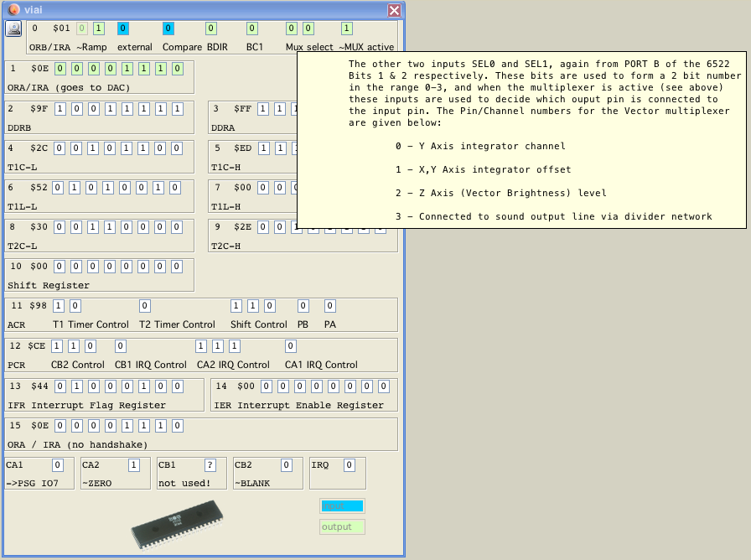This screenshot has height=560, width=751.
Task: Toggle the CB1 IRQ Control bit
Action: point(121,345)
